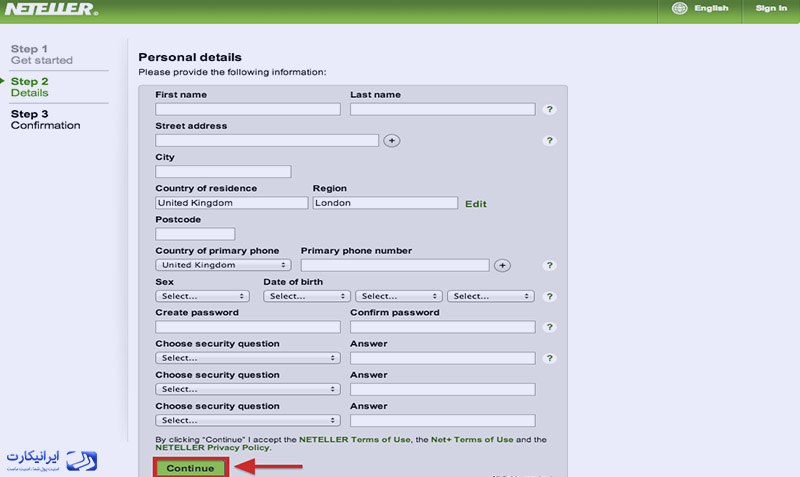Click the First name field
This screenshot has width=800, height=477.
(x=248, y=109)
